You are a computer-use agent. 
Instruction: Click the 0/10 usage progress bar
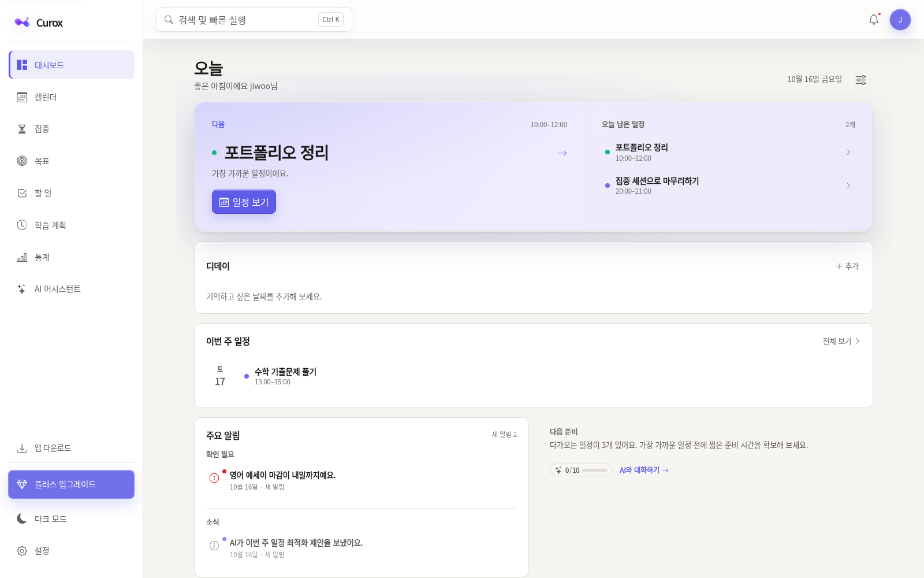coord(594,470)
